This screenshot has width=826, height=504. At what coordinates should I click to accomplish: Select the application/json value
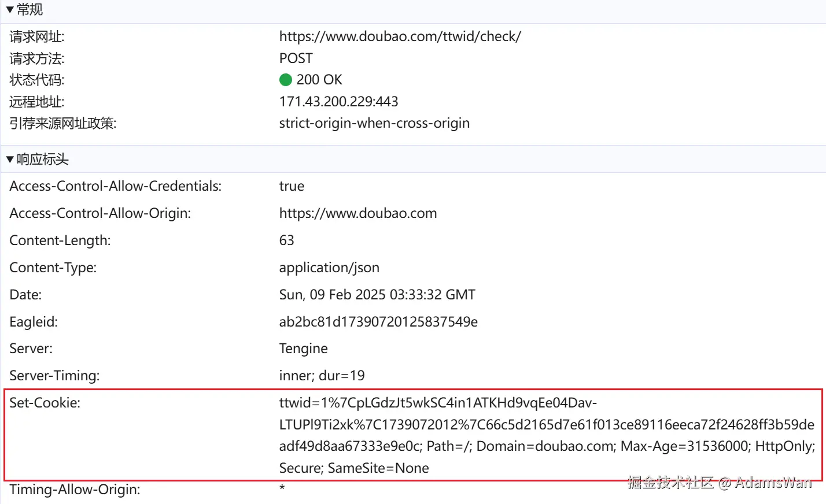point(329,268)
